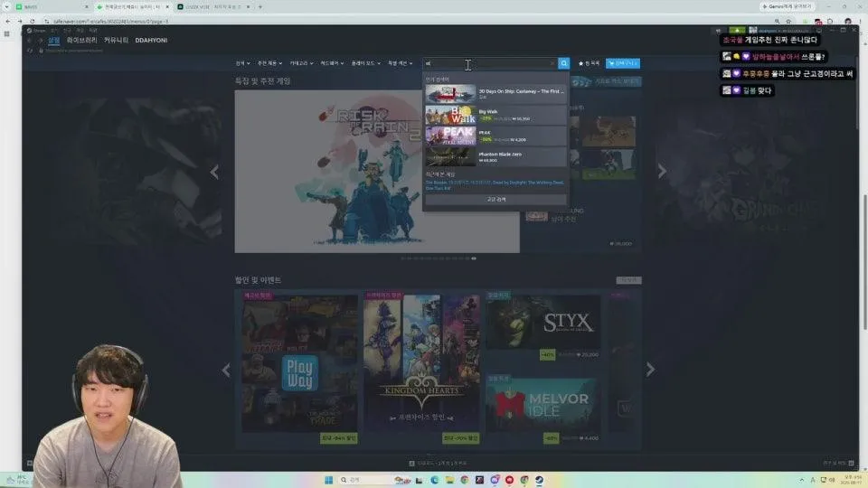Expand the 카테고리 store dropdown
The height and width of the screenshot is (488, 868).
click(301, 63)
